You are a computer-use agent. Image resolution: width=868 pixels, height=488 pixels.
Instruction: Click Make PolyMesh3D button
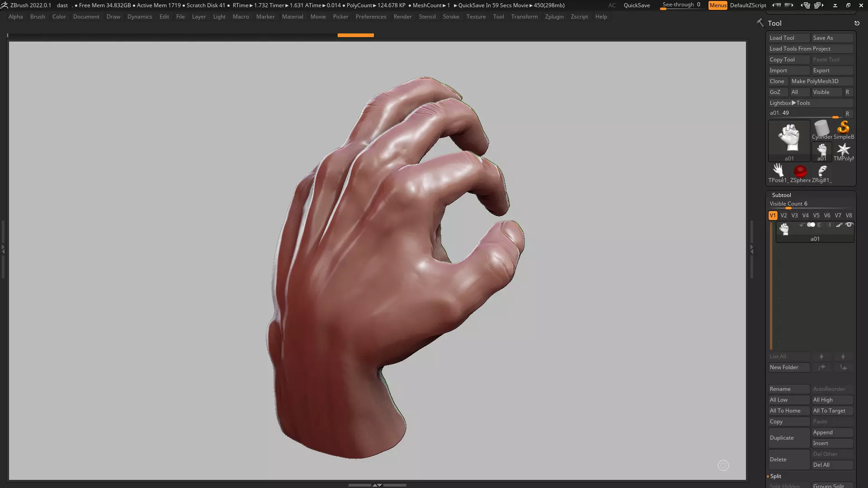pyautogui.click(x=821, y=81)
